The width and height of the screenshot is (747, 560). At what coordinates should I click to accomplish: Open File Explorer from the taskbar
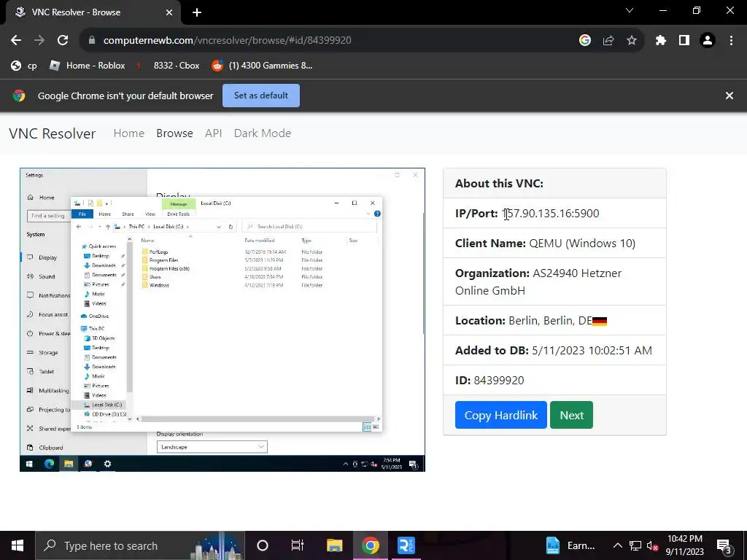point(334,545)
